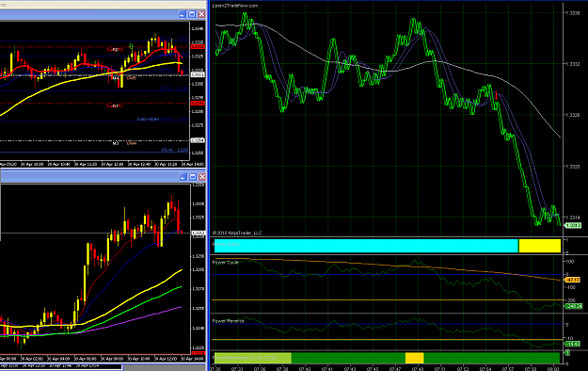
Task: Close the upper-left candlestick chart window
Action: click(201, 14)
